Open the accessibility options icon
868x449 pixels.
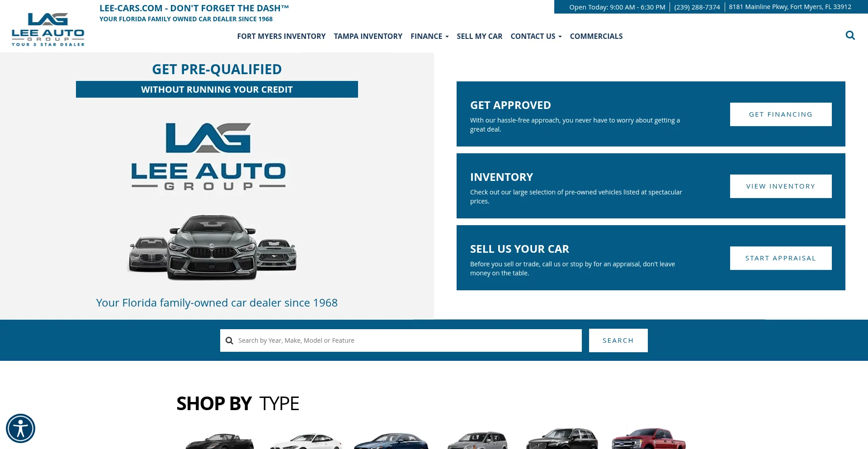pos(20,428)
